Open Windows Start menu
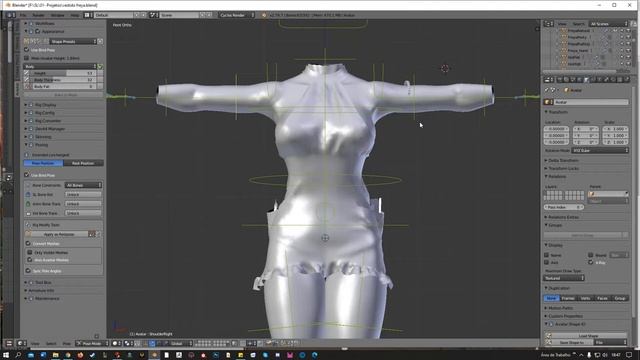This screenshot has width=640, height=360. tap(6, 355)
